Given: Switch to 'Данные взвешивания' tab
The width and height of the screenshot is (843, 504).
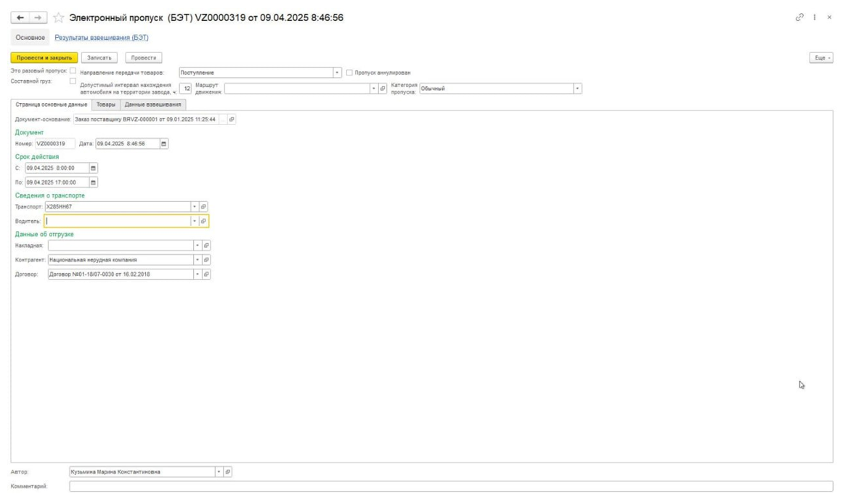Looking at the screenshot, I should click(x=152, y=105).
